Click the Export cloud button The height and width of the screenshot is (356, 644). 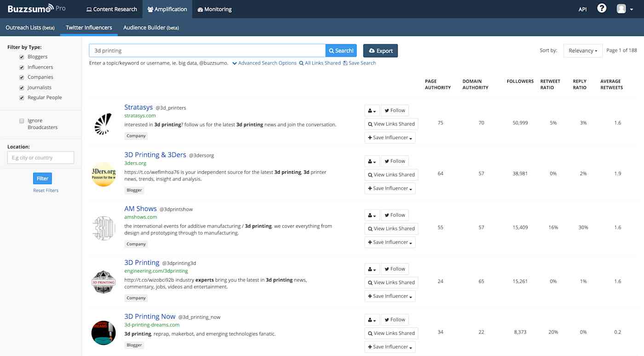380,50
